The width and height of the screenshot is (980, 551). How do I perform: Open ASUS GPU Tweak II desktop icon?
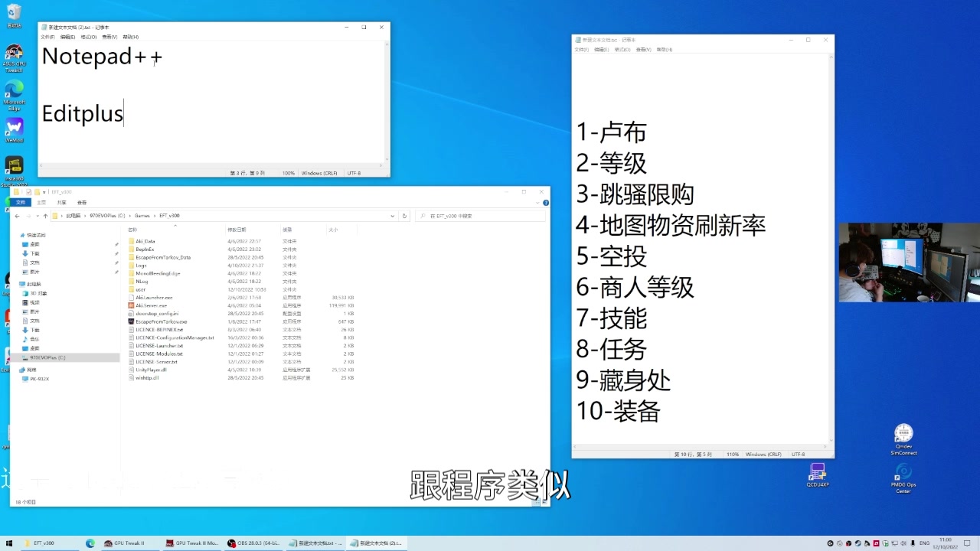pos(14,57)
